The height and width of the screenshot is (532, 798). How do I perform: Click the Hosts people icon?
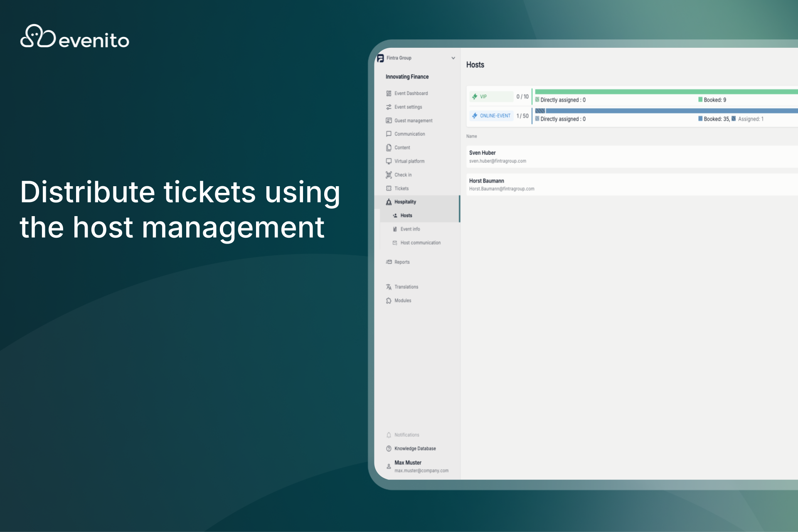(x=395, y=216)
